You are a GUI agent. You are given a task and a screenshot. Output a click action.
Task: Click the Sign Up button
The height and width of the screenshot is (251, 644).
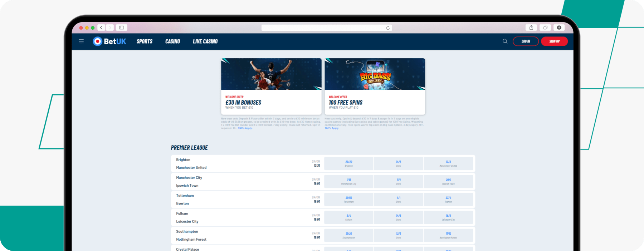554,41
